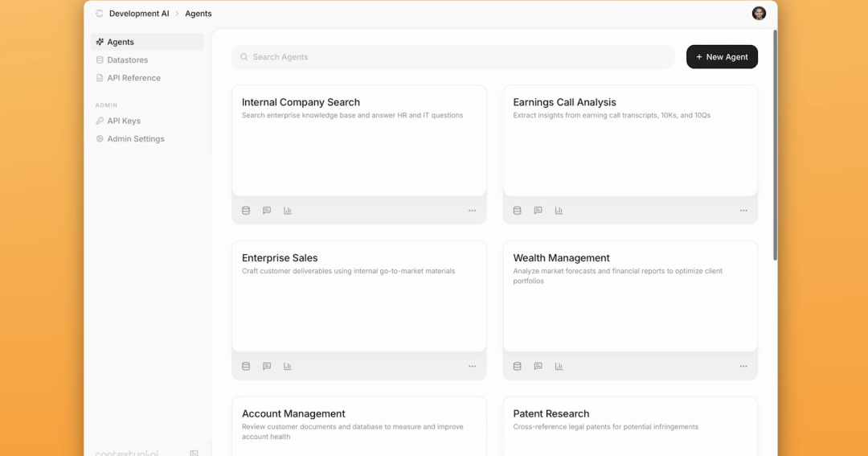Click the Agents breadcrumb item
The height and width of the screenshot is (456, 868).
coord(199,14)
